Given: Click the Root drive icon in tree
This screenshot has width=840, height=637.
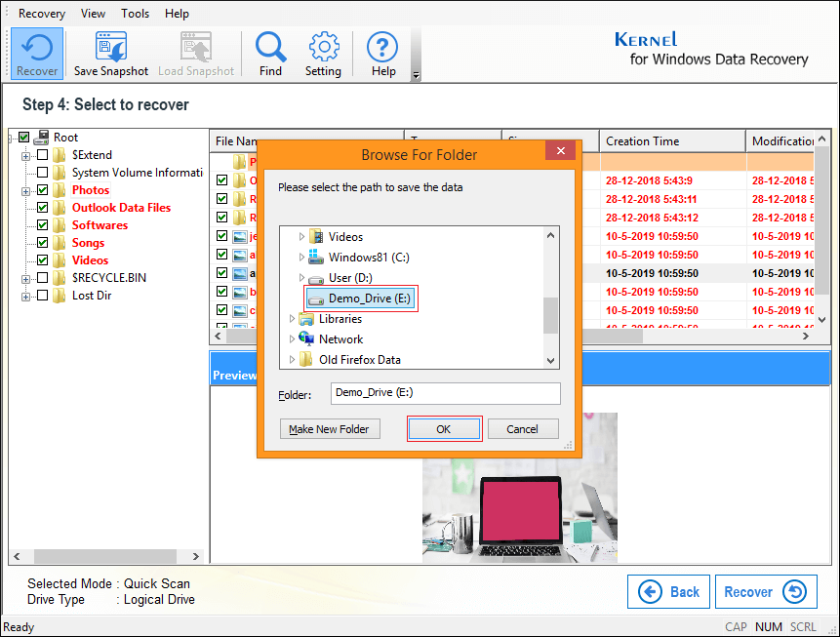Looking at the screenshot, I should click(41, 138).
